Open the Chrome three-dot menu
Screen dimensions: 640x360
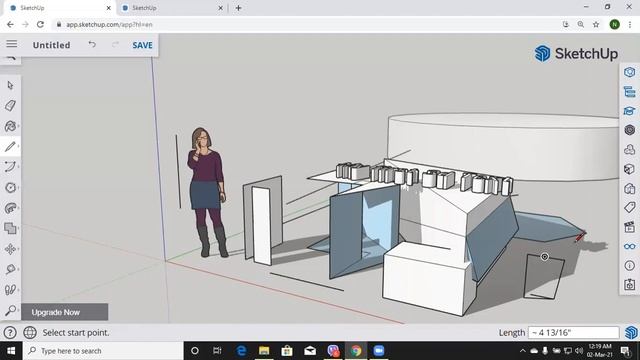pyautogui.click(x=630, y=24)
